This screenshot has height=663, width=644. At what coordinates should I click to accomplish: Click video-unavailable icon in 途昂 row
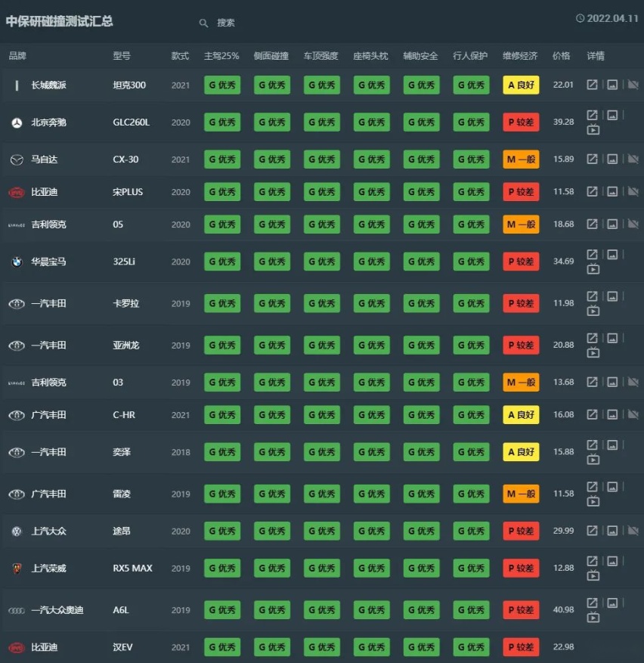point(633,531)
